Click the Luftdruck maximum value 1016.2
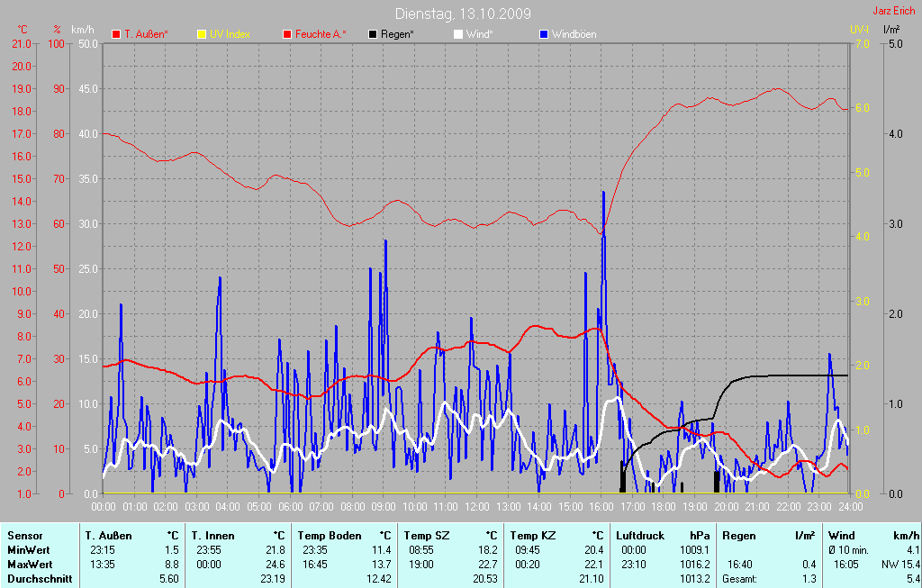Image resolution: width=922 pixels, height=588 pixels. pyautogui.click(x=695, y=565)
